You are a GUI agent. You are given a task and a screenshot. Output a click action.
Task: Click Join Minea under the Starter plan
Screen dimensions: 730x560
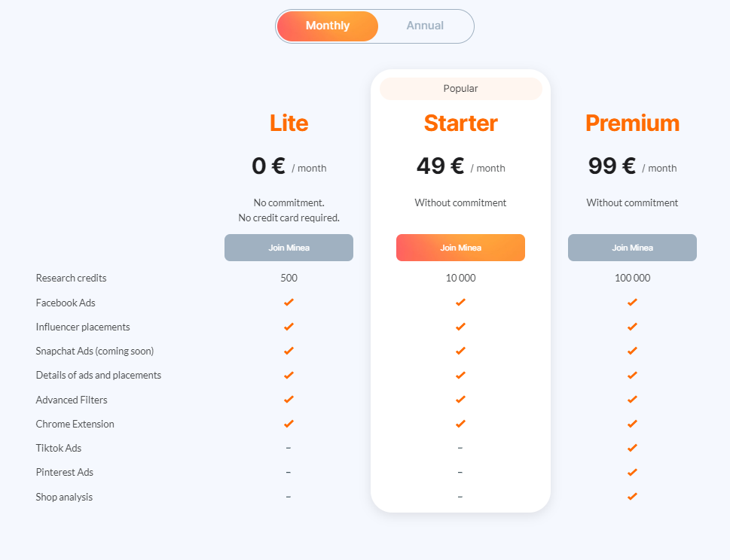(x=460, y=248)
